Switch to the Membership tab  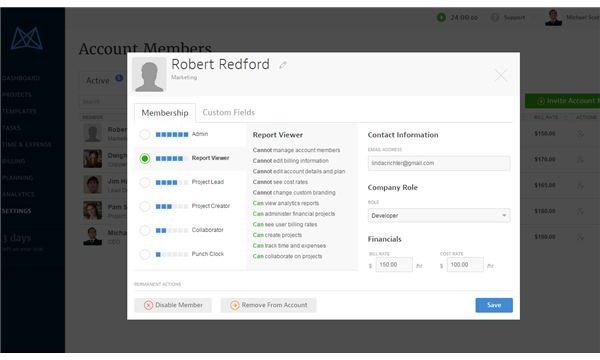[165, 113]
